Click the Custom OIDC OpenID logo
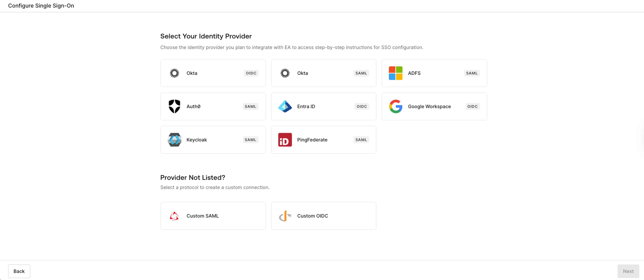The image size is (644, 280). pos(285,216)
